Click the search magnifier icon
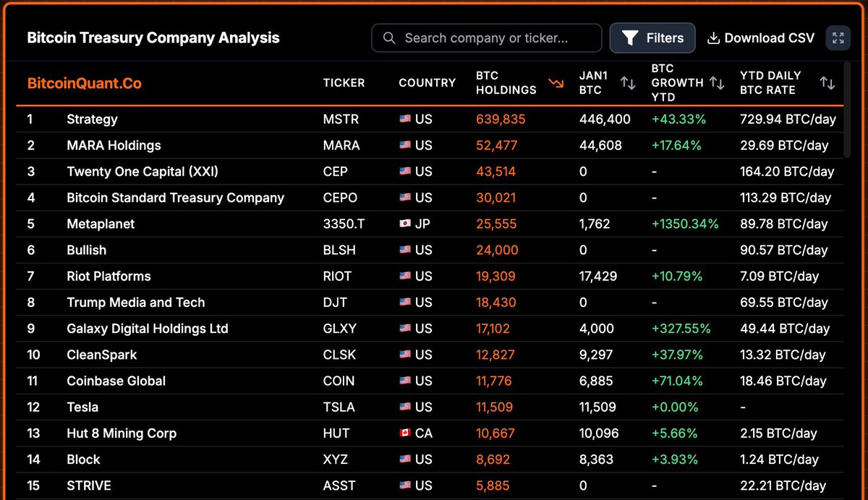The width and height of the screenshot is (868, 500). [389, 38]
